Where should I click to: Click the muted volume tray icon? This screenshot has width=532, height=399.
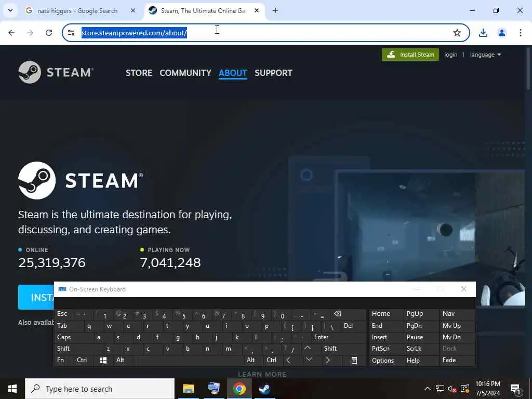coord(452,389)
